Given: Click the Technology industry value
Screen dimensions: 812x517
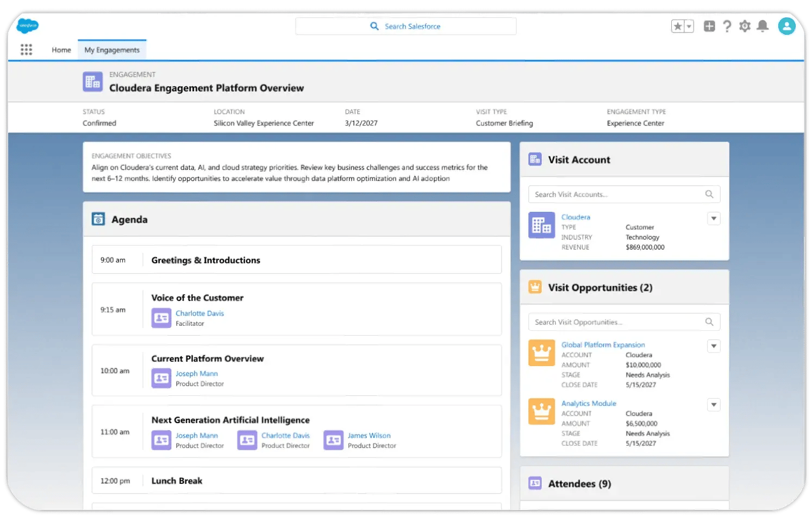Looking at the screenshot, I should coord(642,237).
